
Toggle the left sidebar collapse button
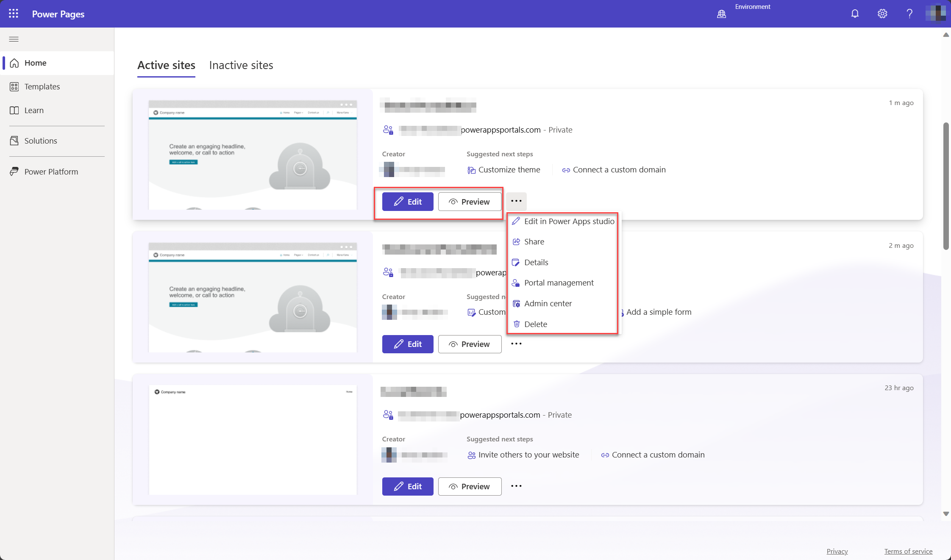[x=13, y=38]
